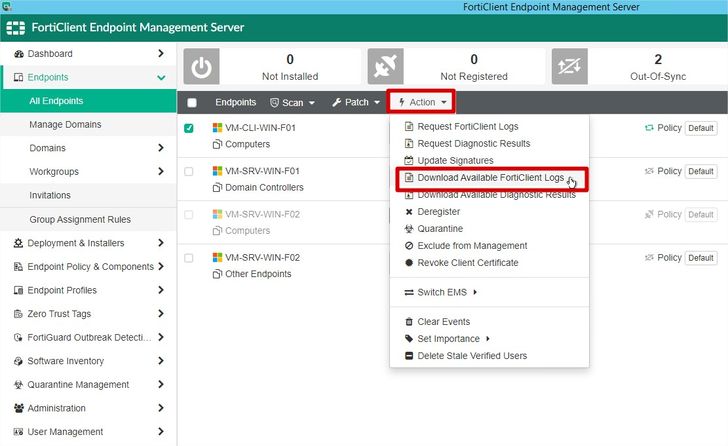Click the Administration users icon
This screenshot has height=446, width=728.
coord(19,408)
